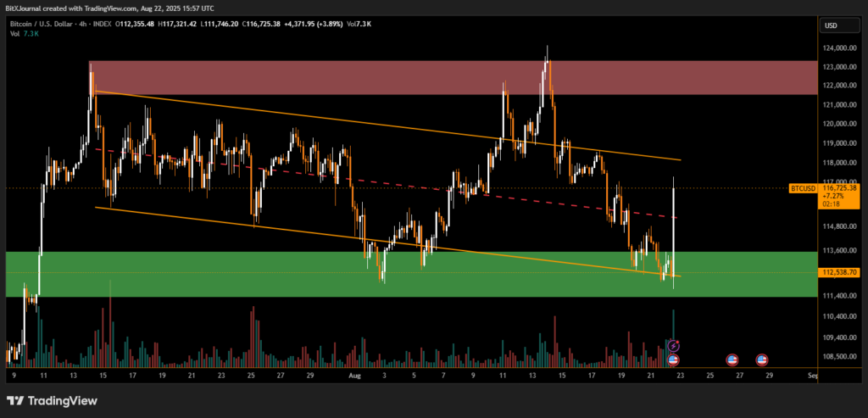Click the Aug label on time axis
The image size is (868, 418).
click(x=354, y=374)
